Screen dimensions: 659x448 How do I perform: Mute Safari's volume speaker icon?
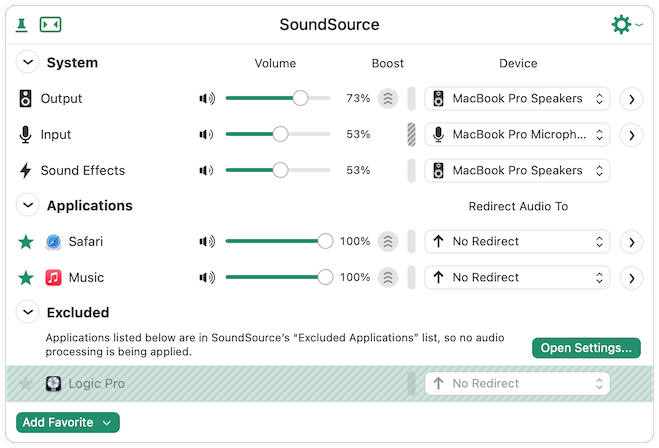(207, 242)
